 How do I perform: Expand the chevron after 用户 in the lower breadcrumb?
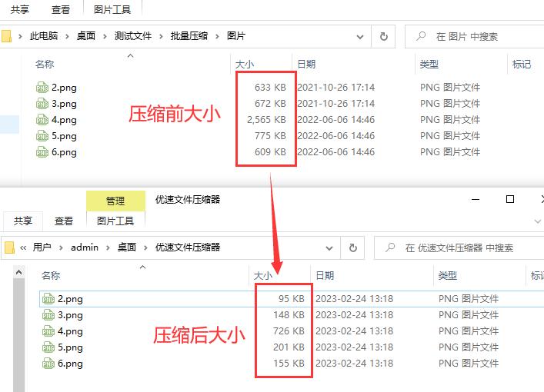click(x=61, y=247)
